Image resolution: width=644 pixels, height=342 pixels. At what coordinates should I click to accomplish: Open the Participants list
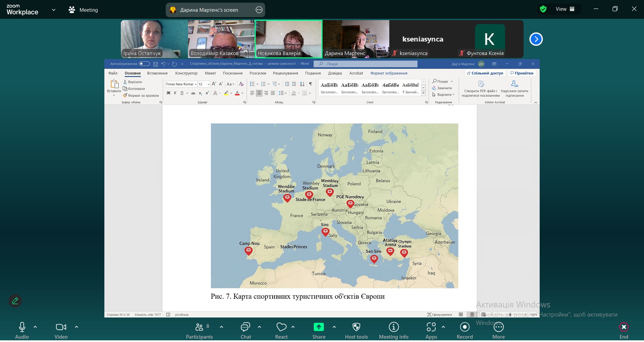pyautogui.click(x=199, y=327)
